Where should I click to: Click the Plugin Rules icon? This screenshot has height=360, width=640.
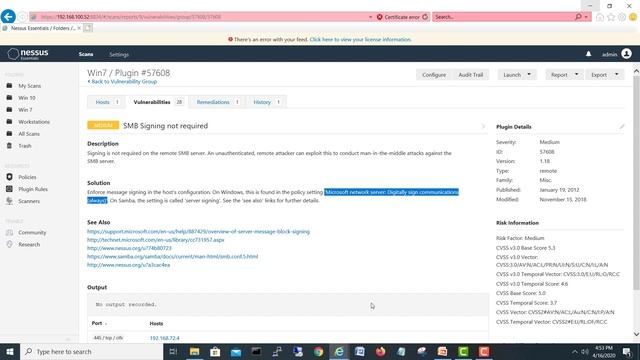click(9, 189)
